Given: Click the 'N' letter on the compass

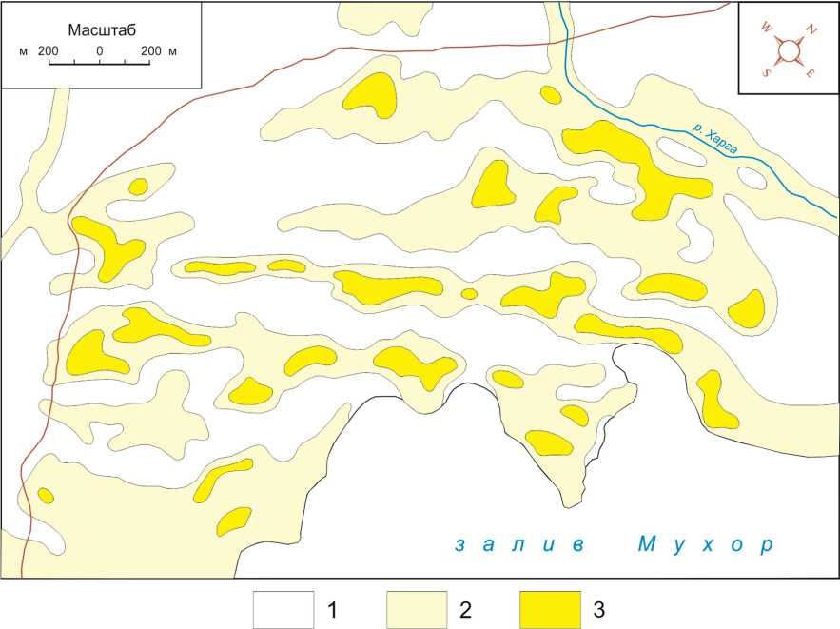Looking at the screenshot, I should pos(811,30).
